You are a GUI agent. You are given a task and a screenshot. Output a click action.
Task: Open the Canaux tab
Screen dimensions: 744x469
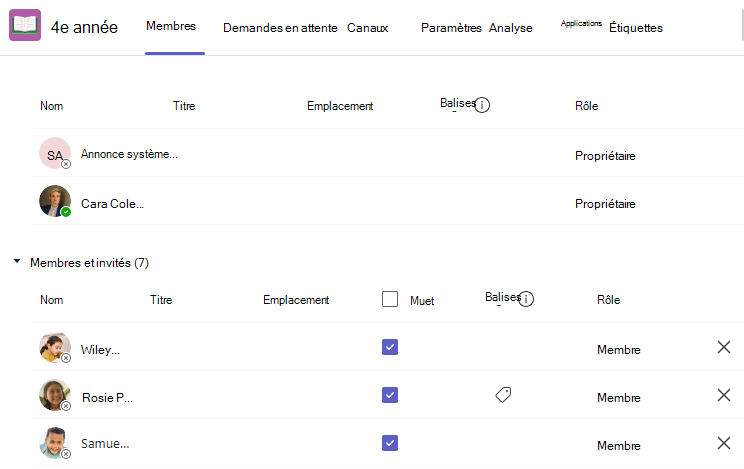coord(368,28)
